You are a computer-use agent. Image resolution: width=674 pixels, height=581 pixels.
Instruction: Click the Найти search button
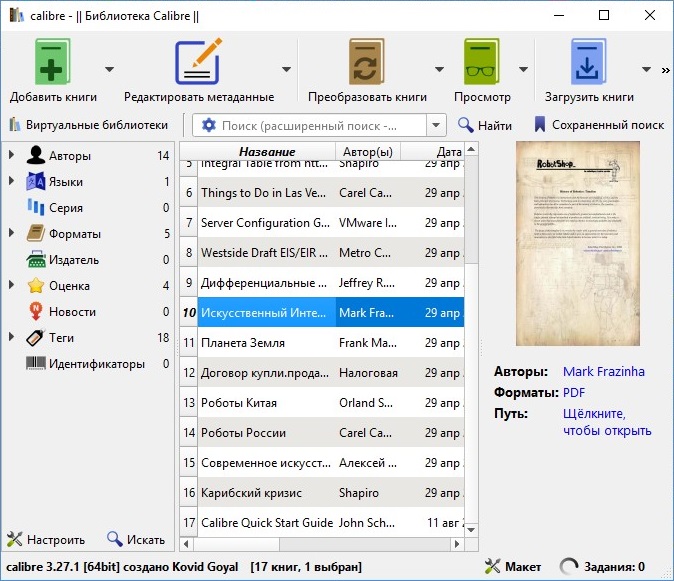click(x=484, y=125)
